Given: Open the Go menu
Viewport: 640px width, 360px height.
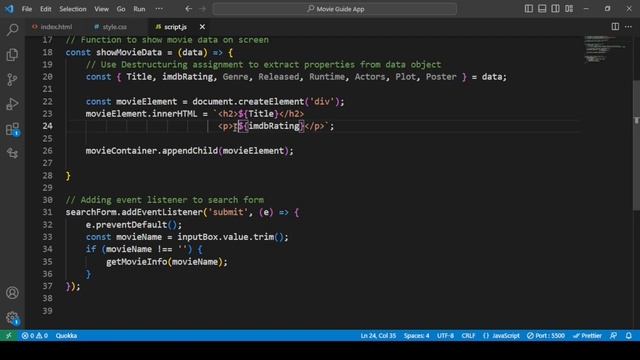Looking at the screenshot, I should [121, 9].
